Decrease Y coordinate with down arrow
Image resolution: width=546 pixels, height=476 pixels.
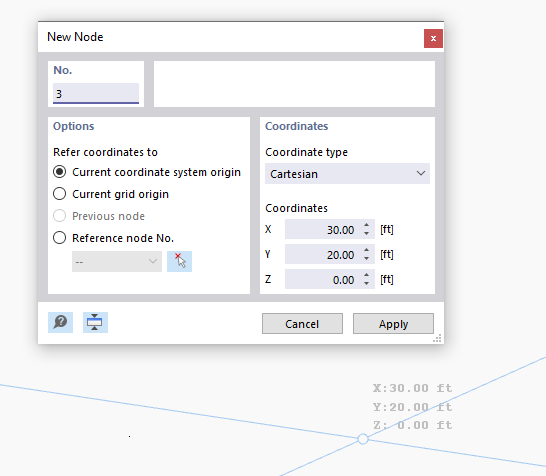[366, 258]
